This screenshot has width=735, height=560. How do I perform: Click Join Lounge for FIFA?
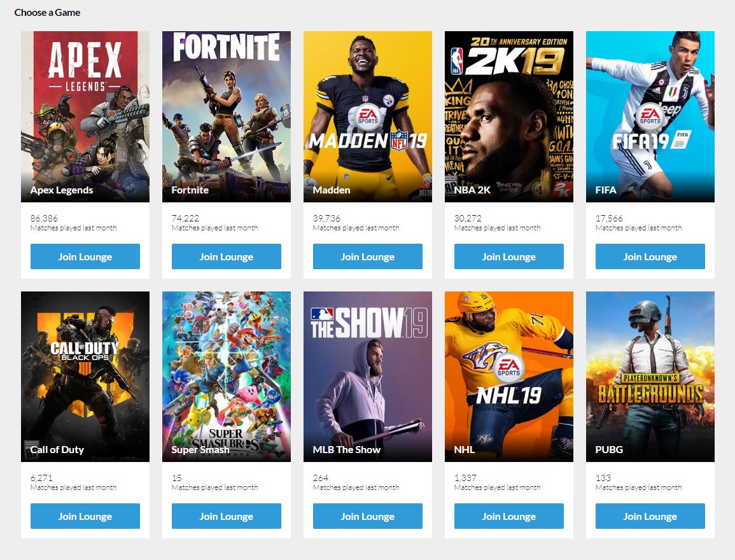pos(650,256)
